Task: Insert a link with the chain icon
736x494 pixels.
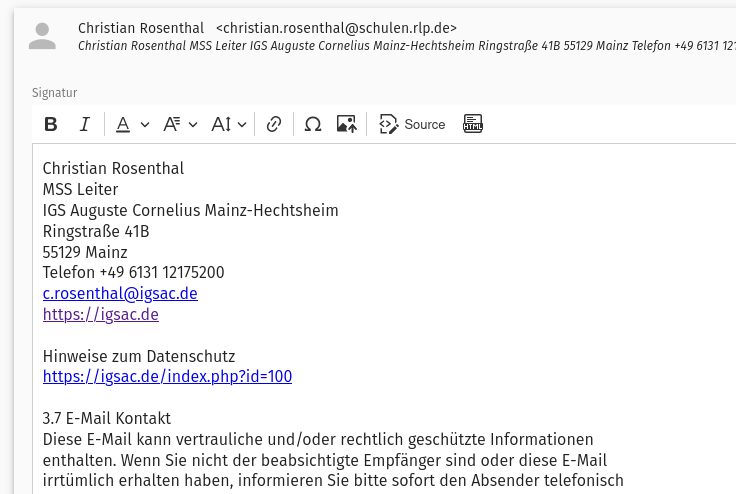Action: 274,124
